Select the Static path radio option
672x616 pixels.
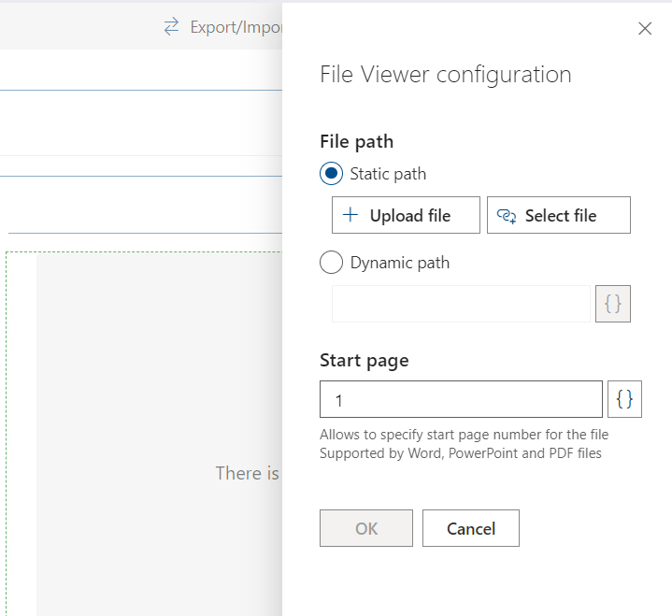[x=331, y=174]
